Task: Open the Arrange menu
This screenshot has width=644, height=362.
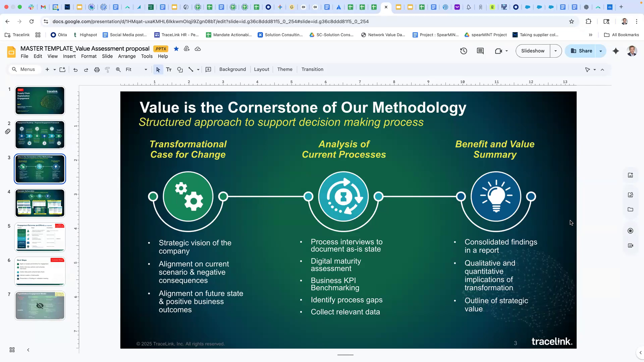Action: 127,56
